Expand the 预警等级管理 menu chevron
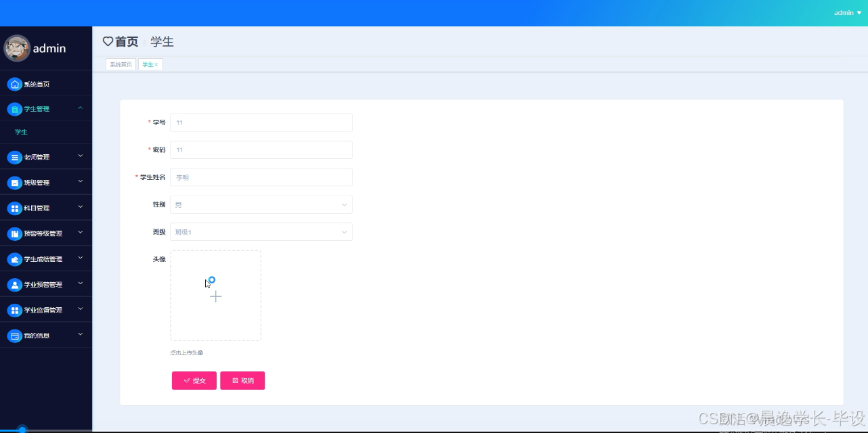Screen dimensions: 868x433 click(81, 233)
